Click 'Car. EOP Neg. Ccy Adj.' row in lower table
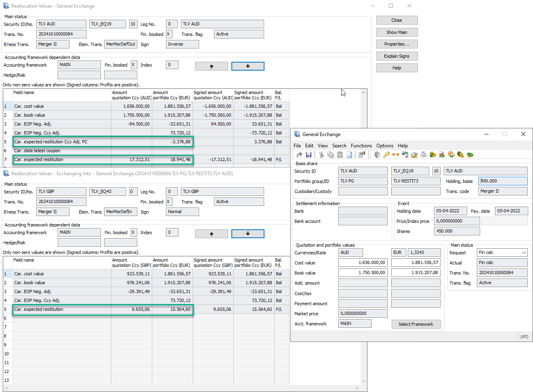This screenshot has width=533, height=392. 146,300
